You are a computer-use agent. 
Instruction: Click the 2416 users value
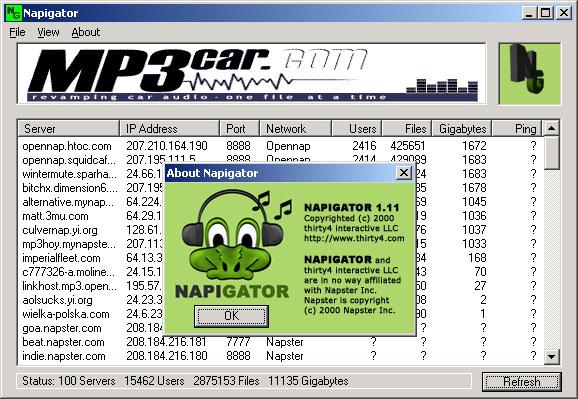pos(364,146)
